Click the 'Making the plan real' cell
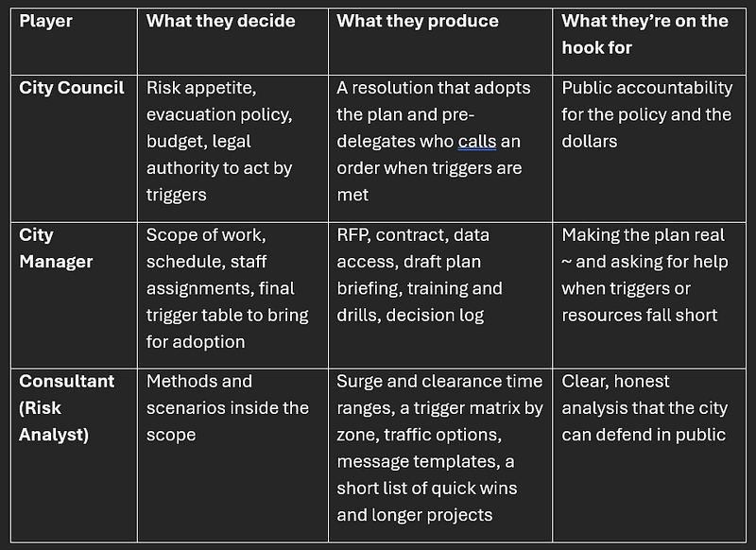This screenshot has height=550, width=756. 649,295
